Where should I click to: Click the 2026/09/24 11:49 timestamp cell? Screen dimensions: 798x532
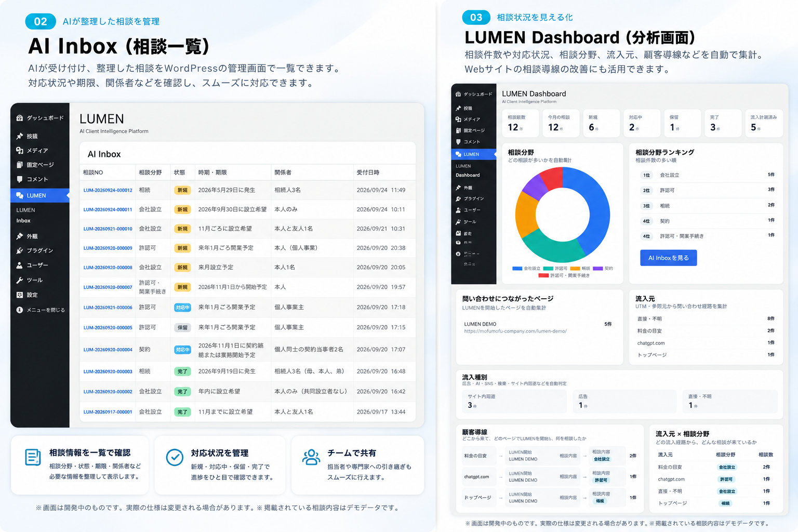coord(381,190)
